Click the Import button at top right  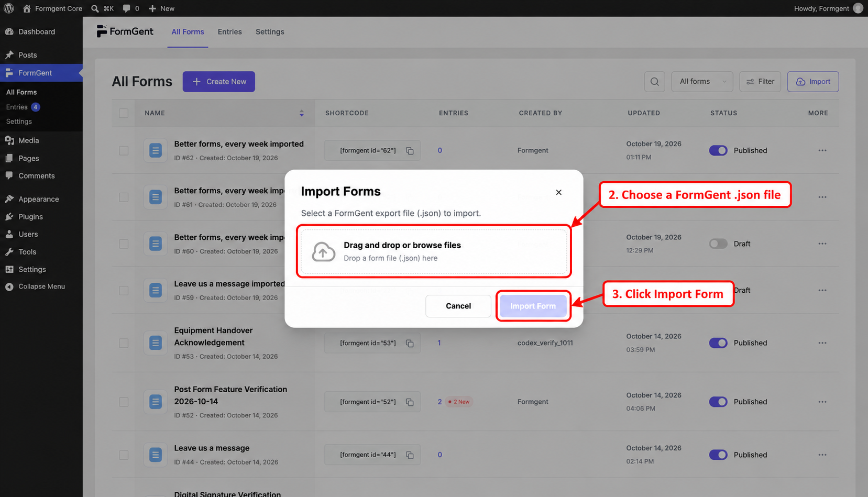point(813,82)
